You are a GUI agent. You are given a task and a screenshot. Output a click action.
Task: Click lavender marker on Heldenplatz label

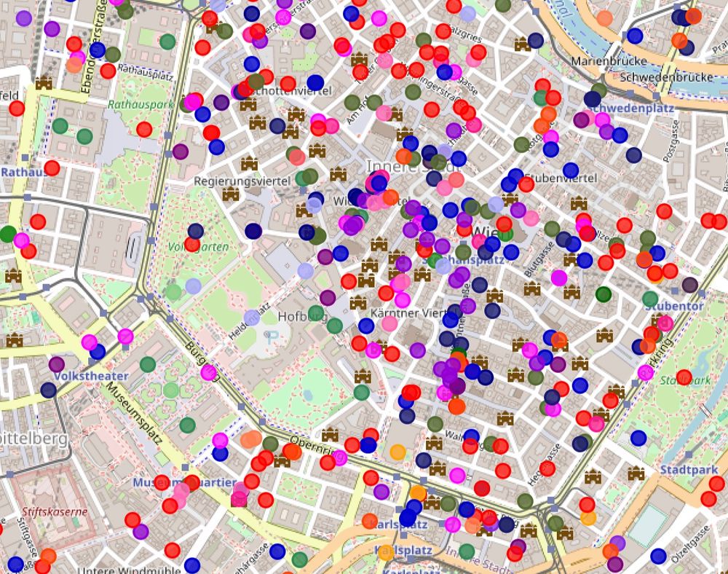252,318
